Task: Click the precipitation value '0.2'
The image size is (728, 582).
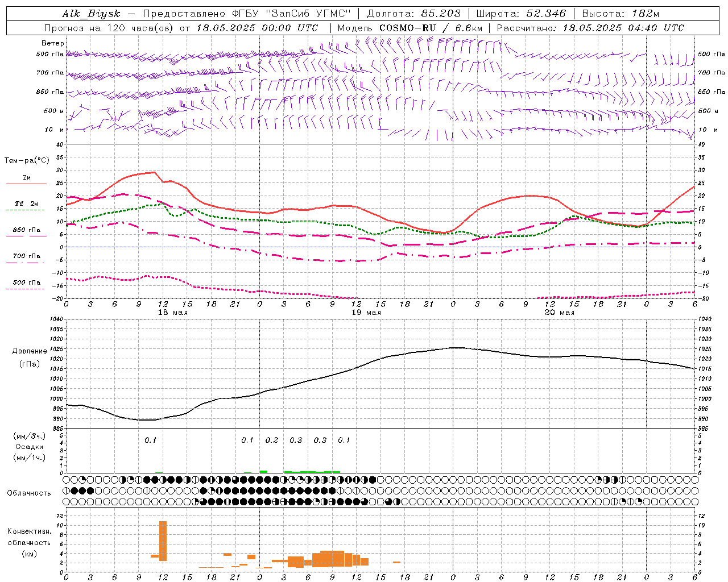Action: [272, 440]
